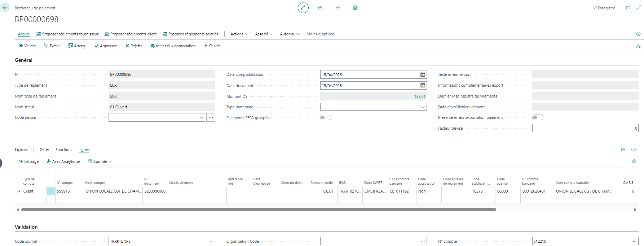Open the Code devise dropdown

(201, 117)
